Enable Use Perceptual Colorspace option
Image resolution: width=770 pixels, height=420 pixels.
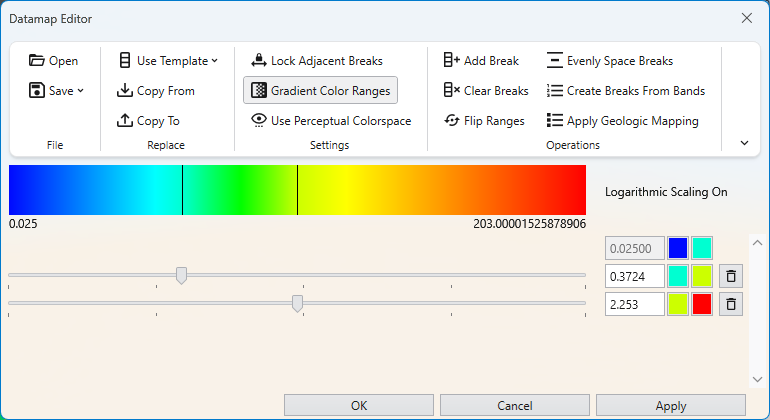(x=330, y=121)
